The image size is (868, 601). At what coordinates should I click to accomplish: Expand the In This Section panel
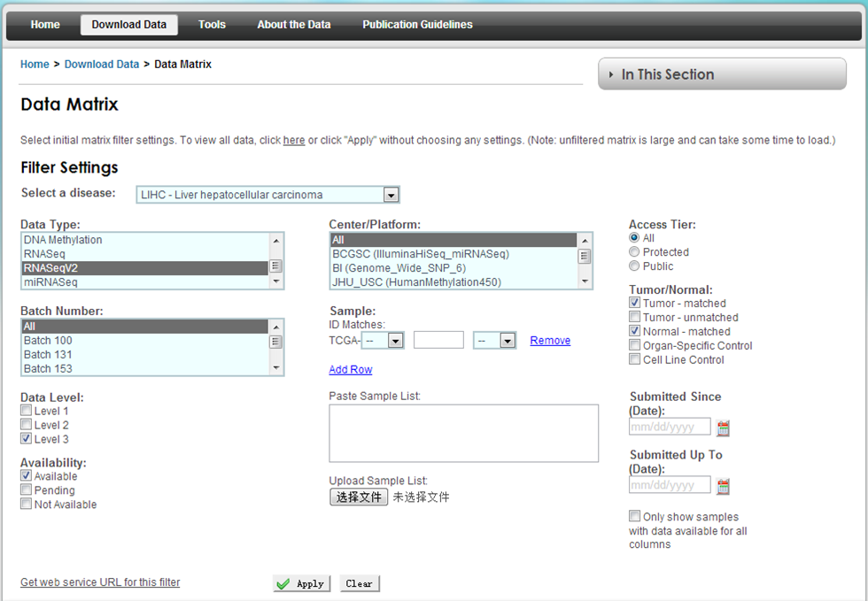(722, 74)
